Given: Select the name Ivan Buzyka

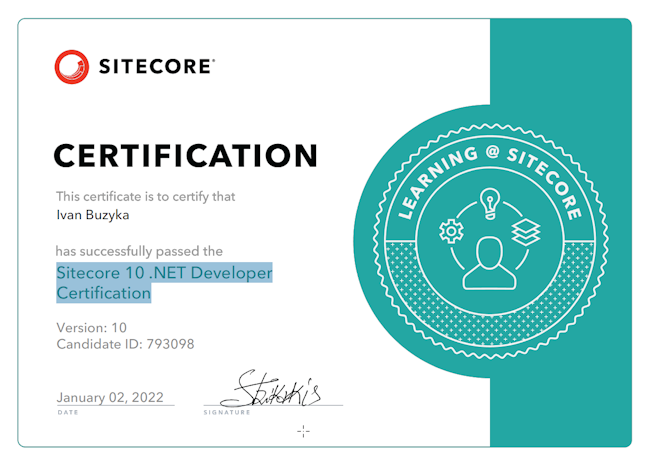Looking at the screenshot, I should pos(93,215).
